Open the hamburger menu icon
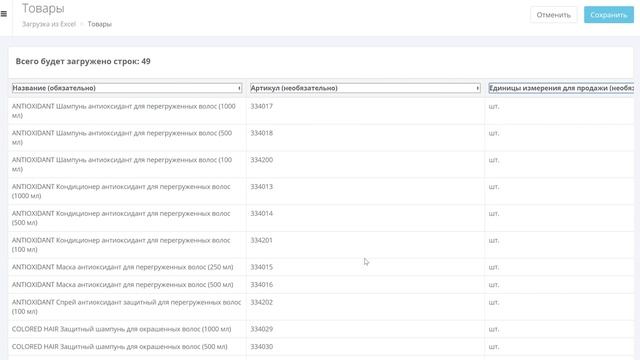Viewport: 640px width, 360px height. 4,14
